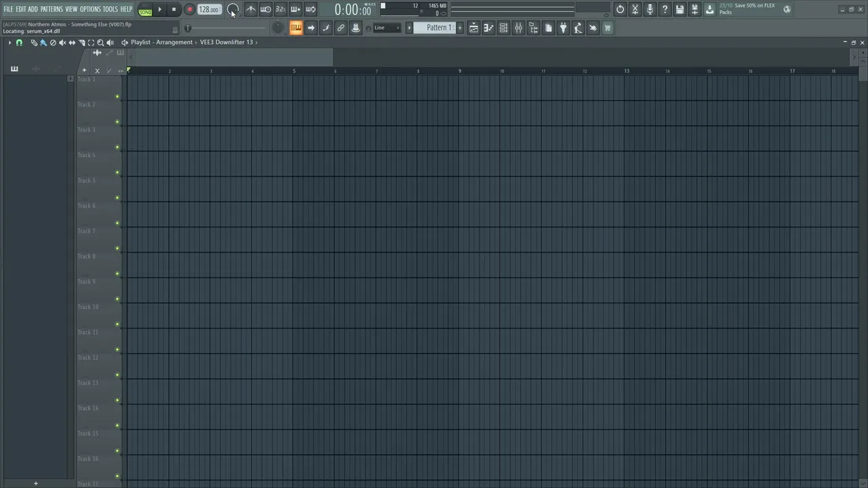Toggle the metronome button
The width and height of the screenshot is (868, 488).
251,9
